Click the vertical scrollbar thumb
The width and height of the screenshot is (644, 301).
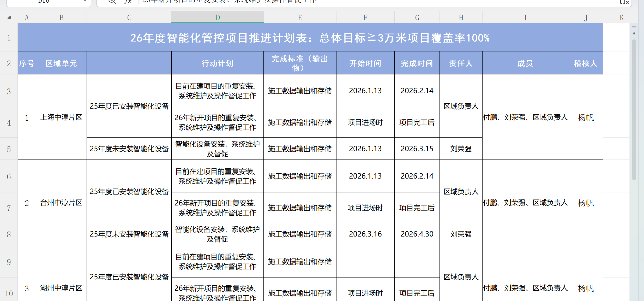click(x=634, y=110)
